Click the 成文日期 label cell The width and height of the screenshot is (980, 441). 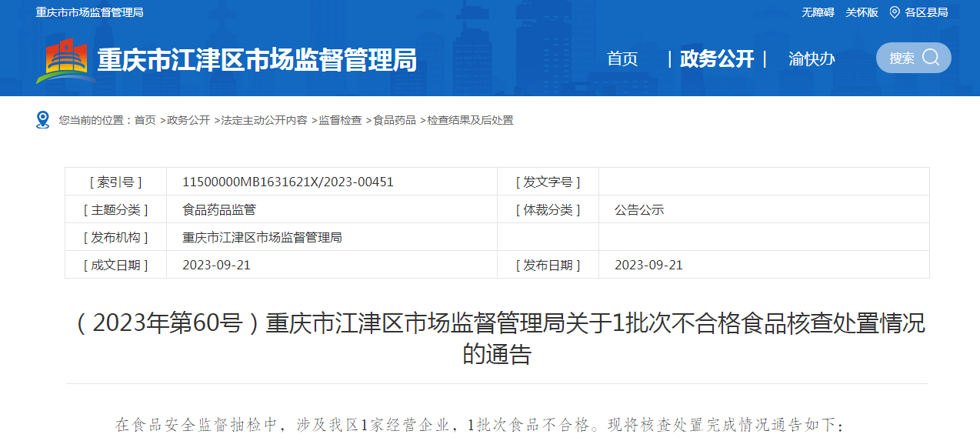116,265
